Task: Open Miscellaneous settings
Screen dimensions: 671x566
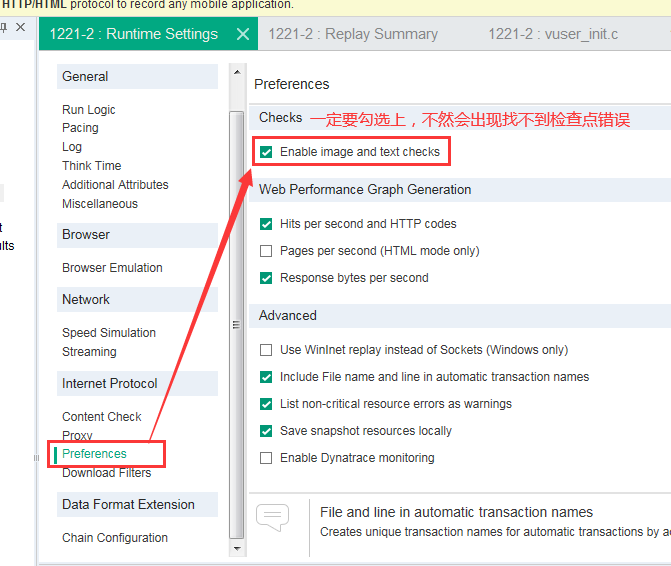Action: point(100,204)
